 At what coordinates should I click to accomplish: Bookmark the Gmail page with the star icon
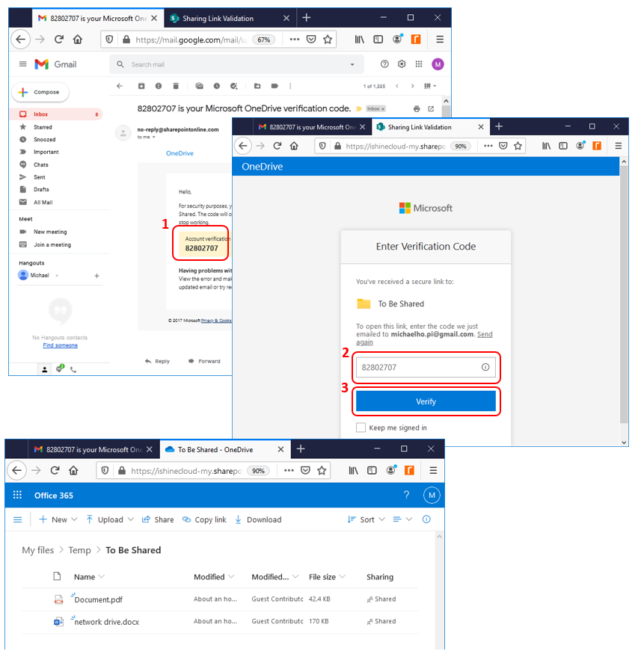(328, 40)
